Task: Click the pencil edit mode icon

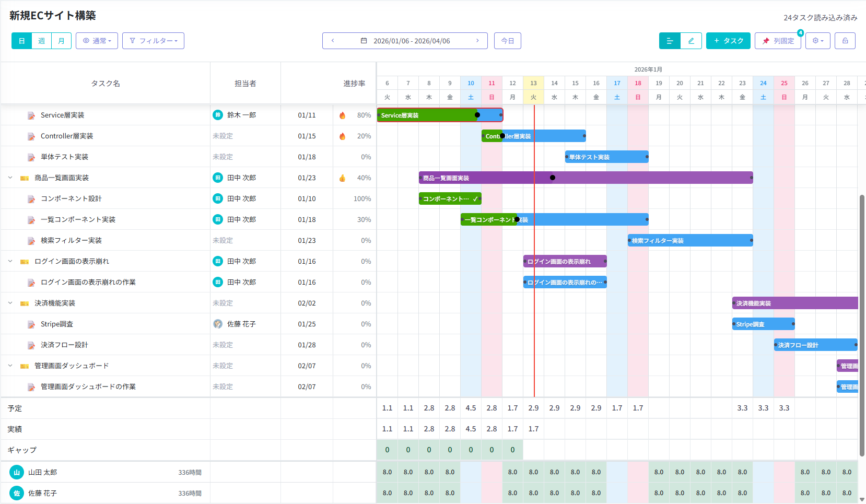Action: tap(691, 41)
